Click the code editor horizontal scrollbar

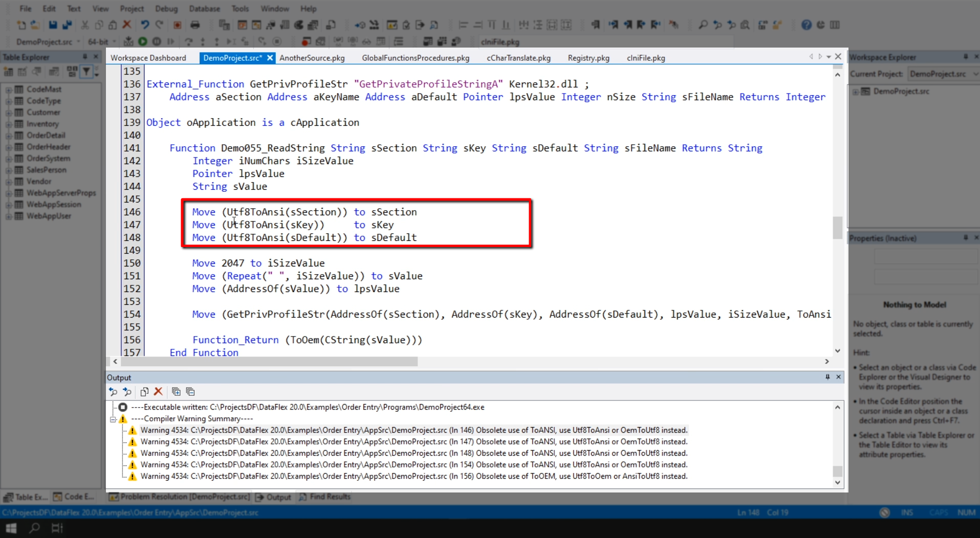click(270, 362)
